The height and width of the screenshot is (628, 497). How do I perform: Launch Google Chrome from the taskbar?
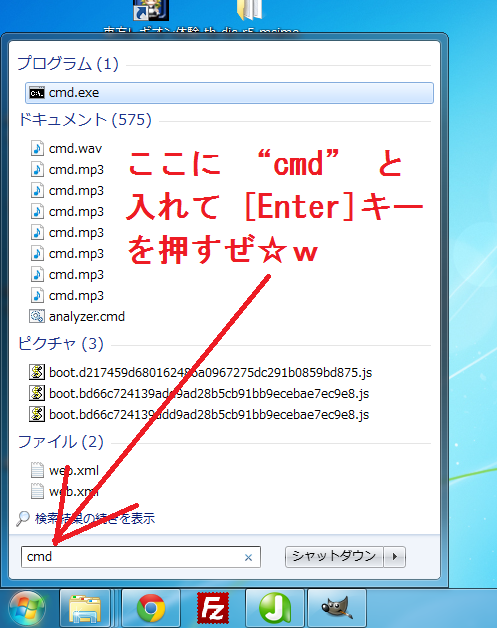[x=151, y=609]
